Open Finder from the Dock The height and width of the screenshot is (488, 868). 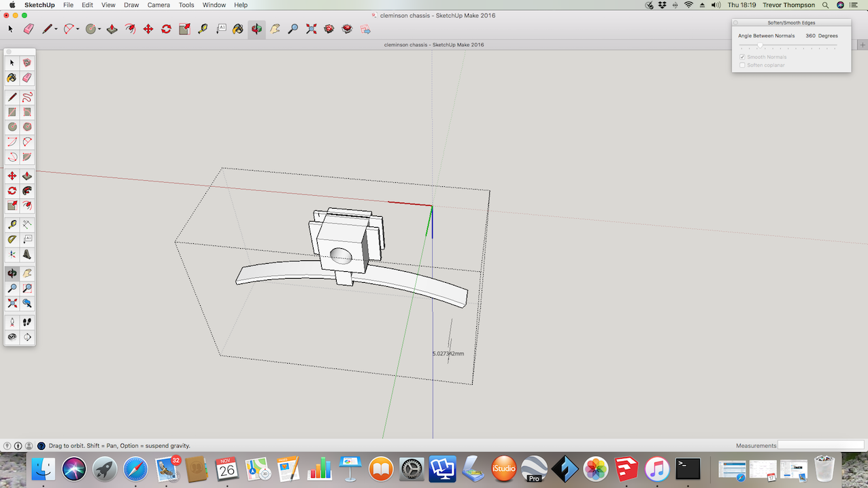click(x=44, y=469)
